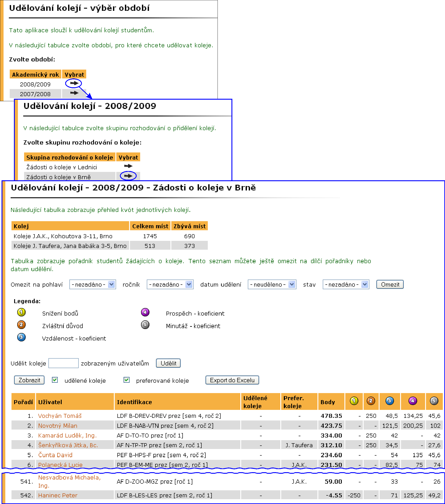Click J. Taufera preferred dorm cell
The width and height of the screenshot is (445, 504).
click(x=299, y=445)
